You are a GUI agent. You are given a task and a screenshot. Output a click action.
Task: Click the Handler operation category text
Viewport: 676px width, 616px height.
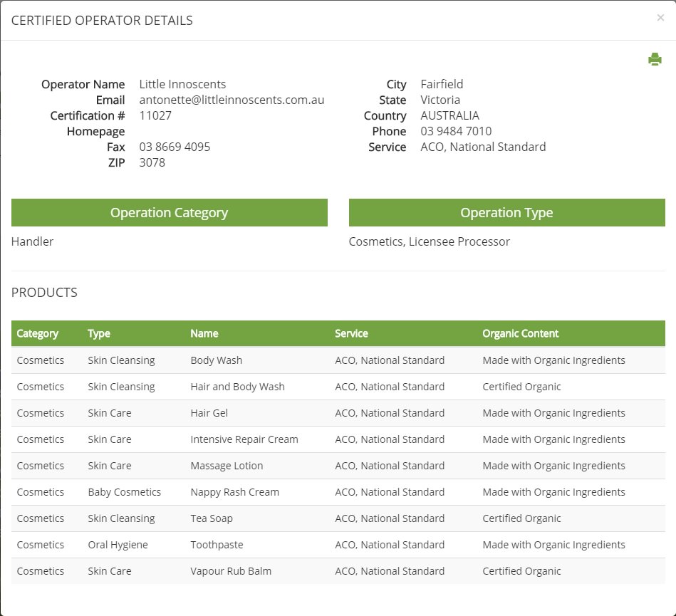(32, 241)
